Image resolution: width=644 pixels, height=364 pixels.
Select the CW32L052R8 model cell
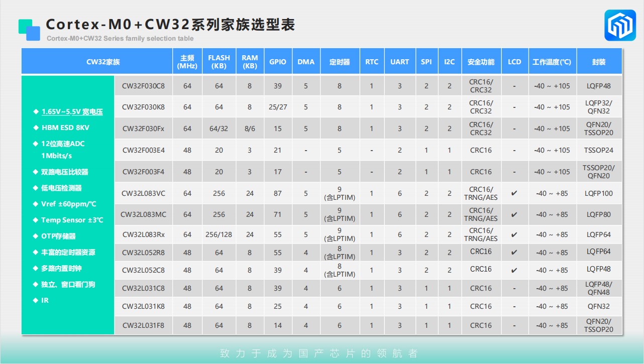pos(144,253)
